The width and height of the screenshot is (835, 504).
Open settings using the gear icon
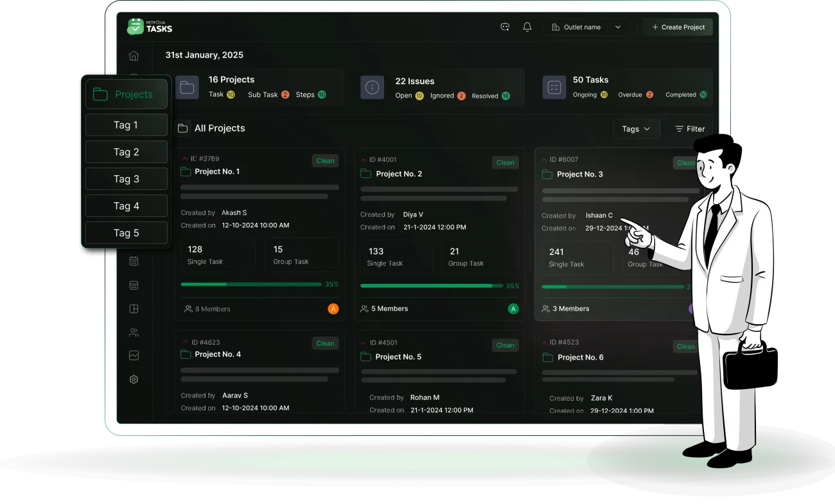(x=134, y=379)
